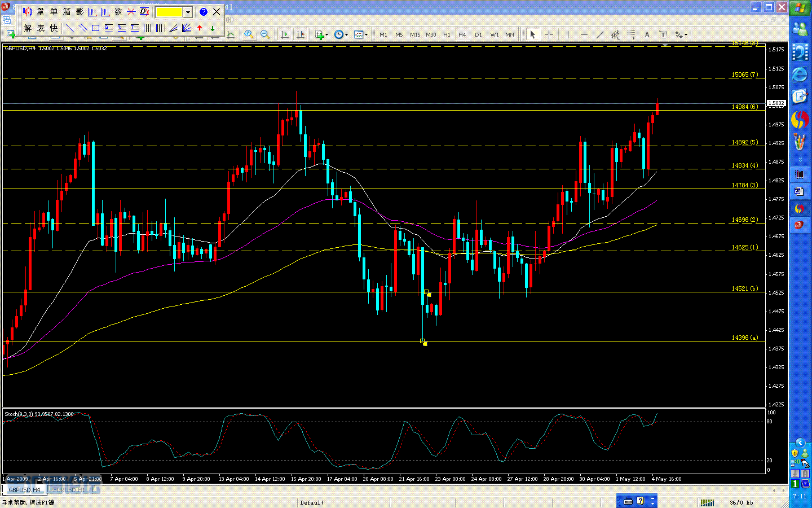Click the 量 button in floating toolbar
Screen dimensions: 812x508
pos(41,12)
